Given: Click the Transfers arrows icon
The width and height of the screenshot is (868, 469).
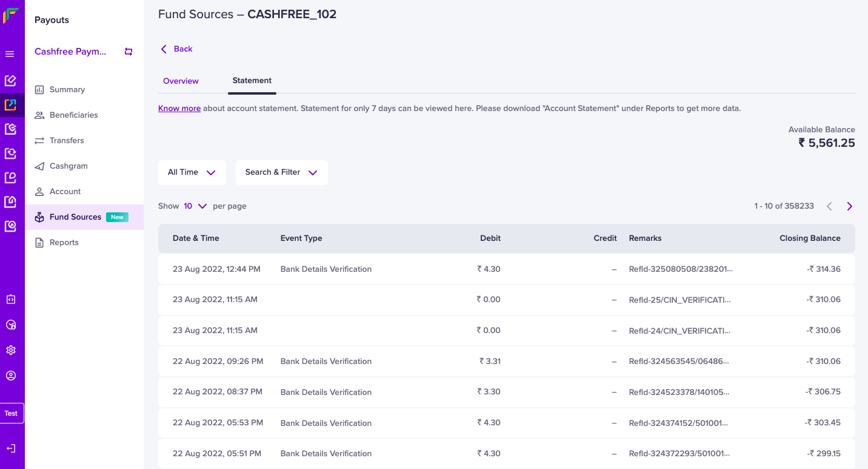Looking at the screenshot, I should point(39,141).
